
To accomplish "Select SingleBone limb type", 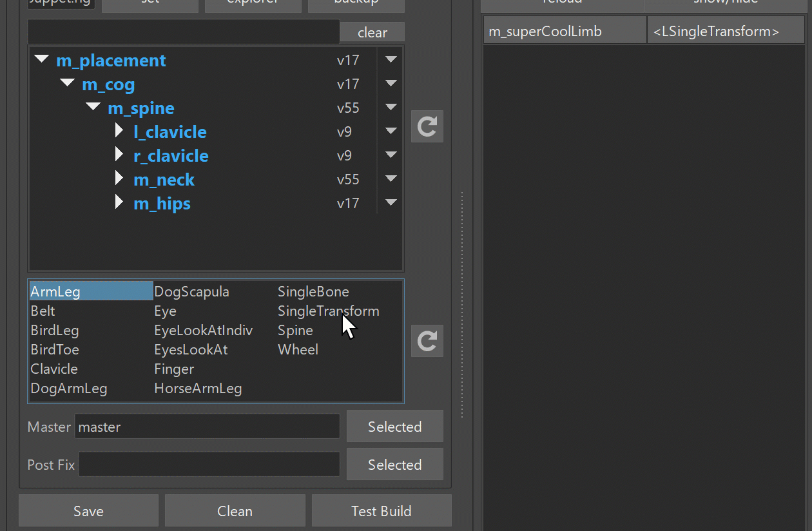I will (313, 291).
